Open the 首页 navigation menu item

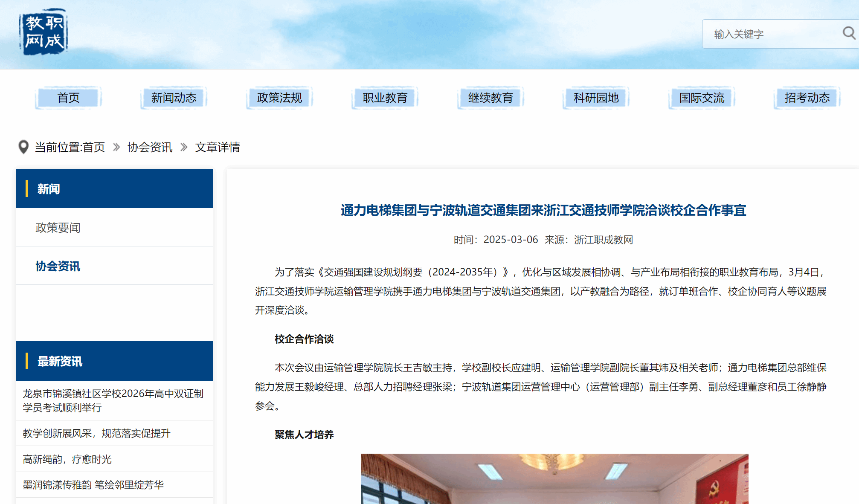(x=69, y=98)
